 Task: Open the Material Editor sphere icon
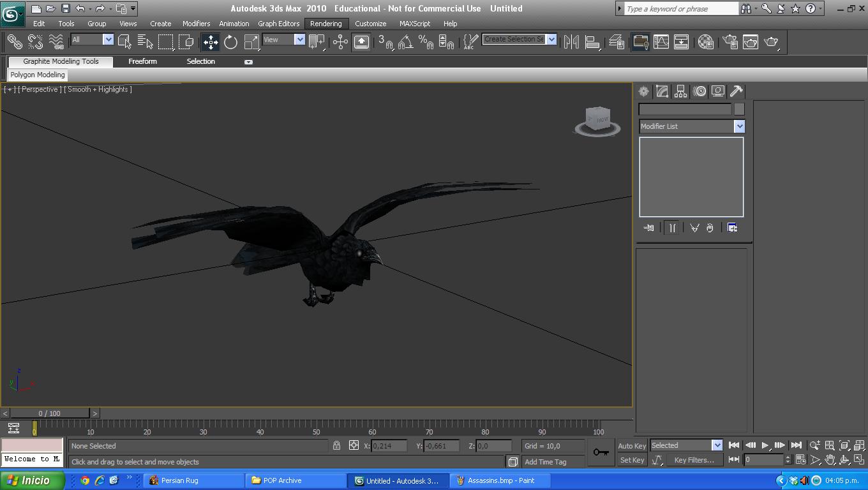click(x=705, y=42)
